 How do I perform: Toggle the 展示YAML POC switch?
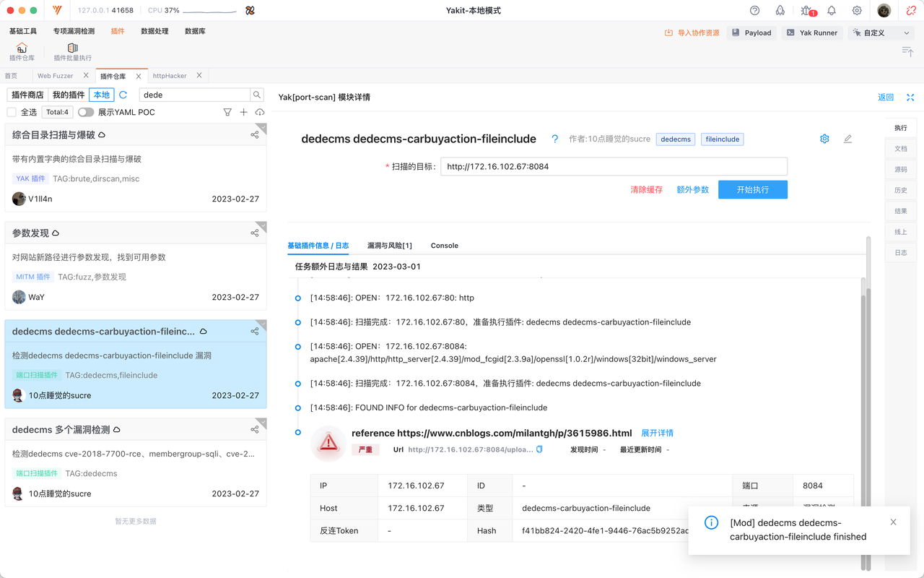[x=86, y=112]
